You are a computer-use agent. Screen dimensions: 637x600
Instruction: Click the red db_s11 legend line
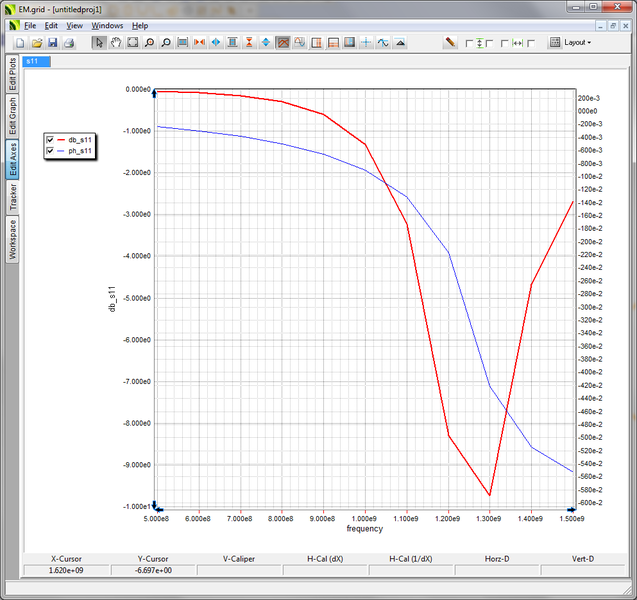click(61, 139)
